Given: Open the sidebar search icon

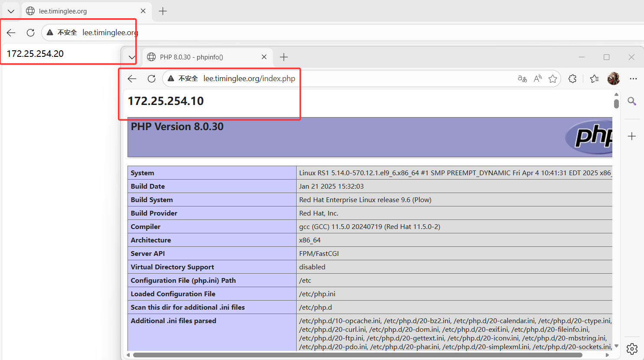Looking at the screenshot, I should click(x=632, y=101).
